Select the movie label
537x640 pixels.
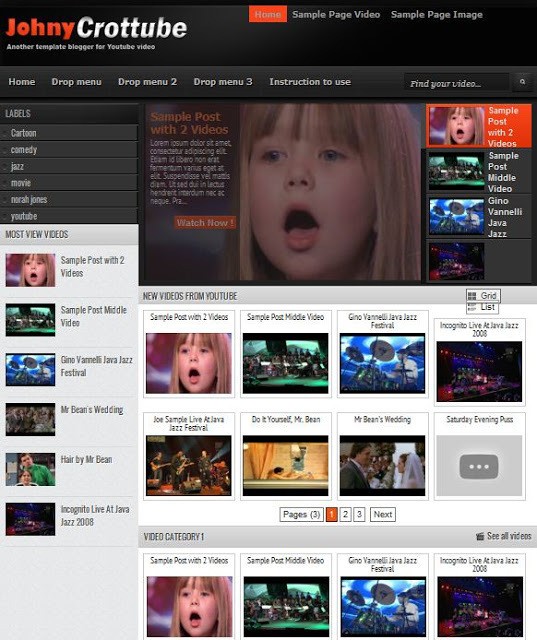[69, 183]
